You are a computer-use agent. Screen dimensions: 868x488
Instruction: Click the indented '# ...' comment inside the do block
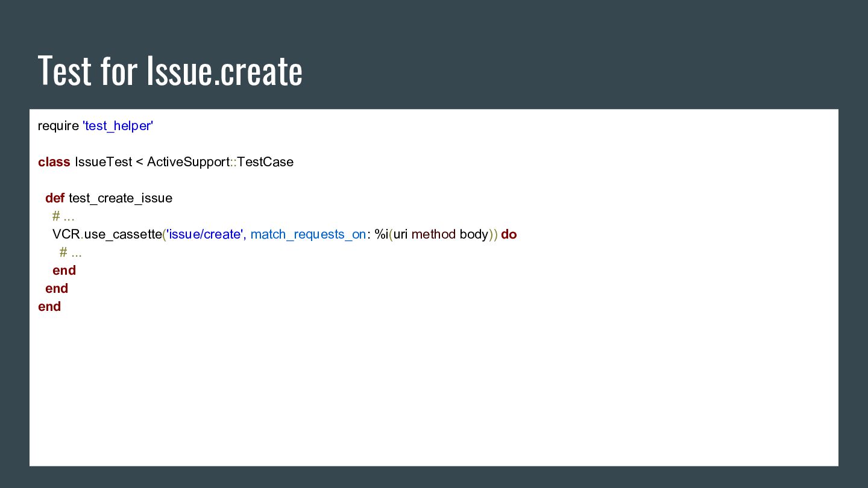point(71,252)
